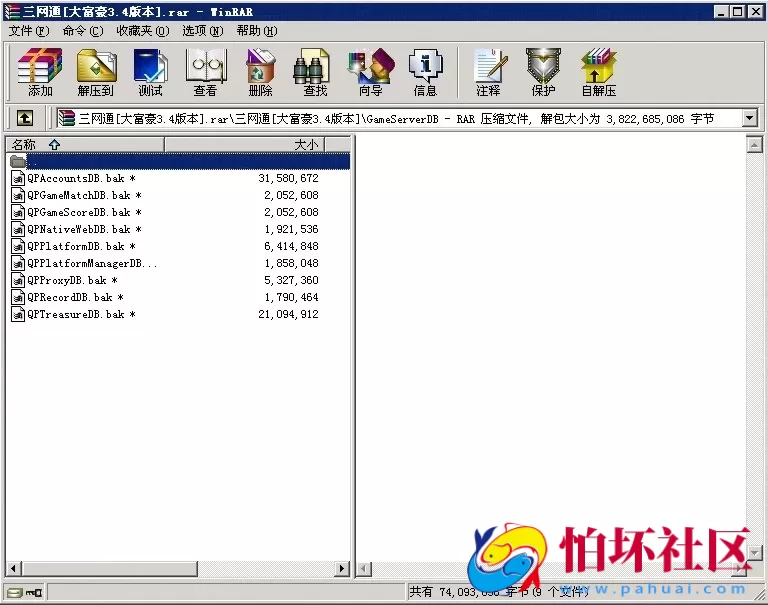The image size is (768, 605).
Task: Show archive 信息 (Info)
Action: tap(425, 72)
